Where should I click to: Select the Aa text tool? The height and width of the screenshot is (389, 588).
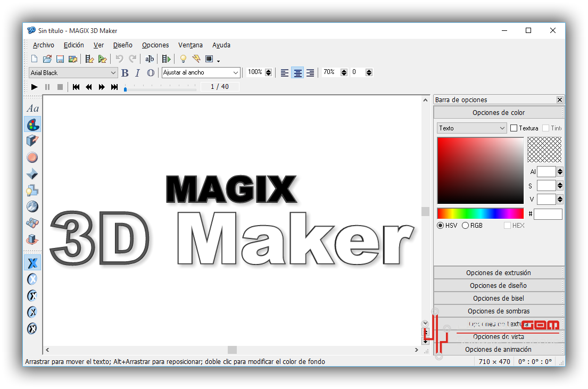(32, 109)
